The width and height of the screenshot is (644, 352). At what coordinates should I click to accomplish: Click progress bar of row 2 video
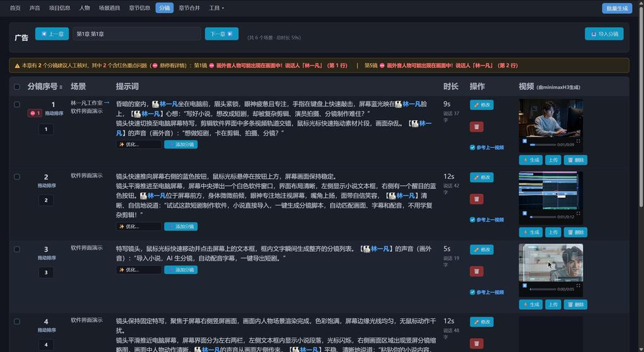pyautogui.click(x=543, y=217)
